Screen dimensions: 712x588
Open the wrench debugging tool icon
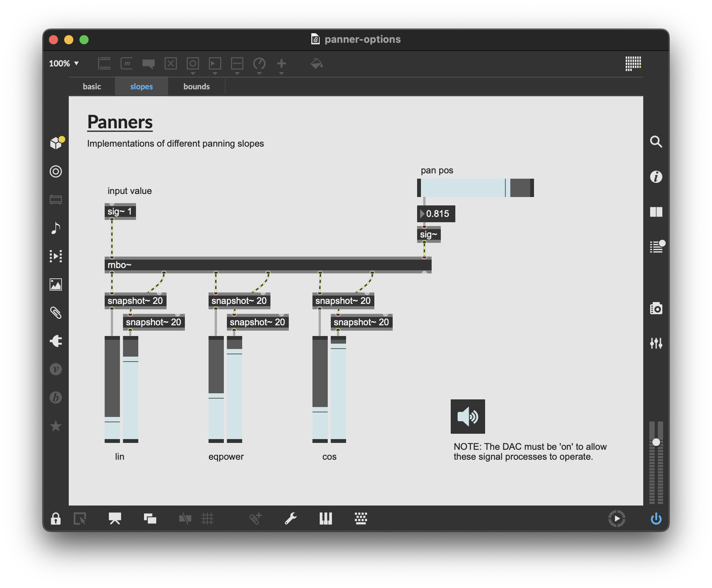[x=290, y=519]
